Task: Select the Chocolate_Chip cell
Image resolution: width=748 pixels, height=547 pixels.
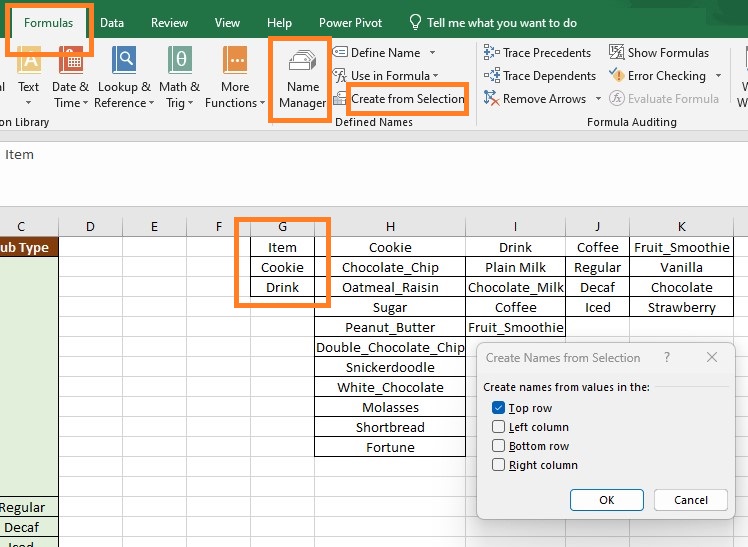Action: point(390,267)
